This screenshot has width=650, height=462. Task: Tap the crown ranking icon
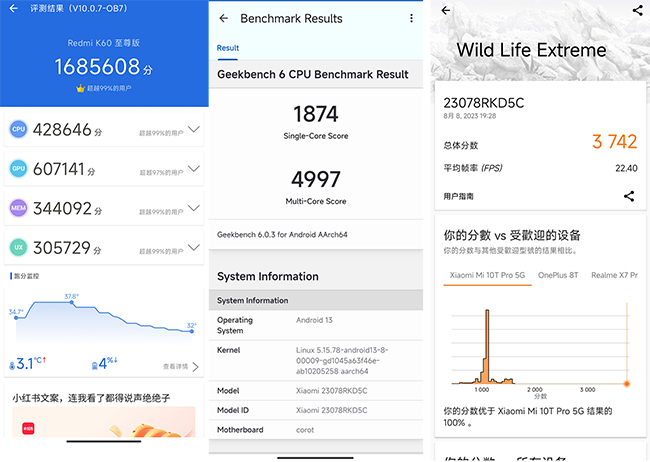click(80, 88)
